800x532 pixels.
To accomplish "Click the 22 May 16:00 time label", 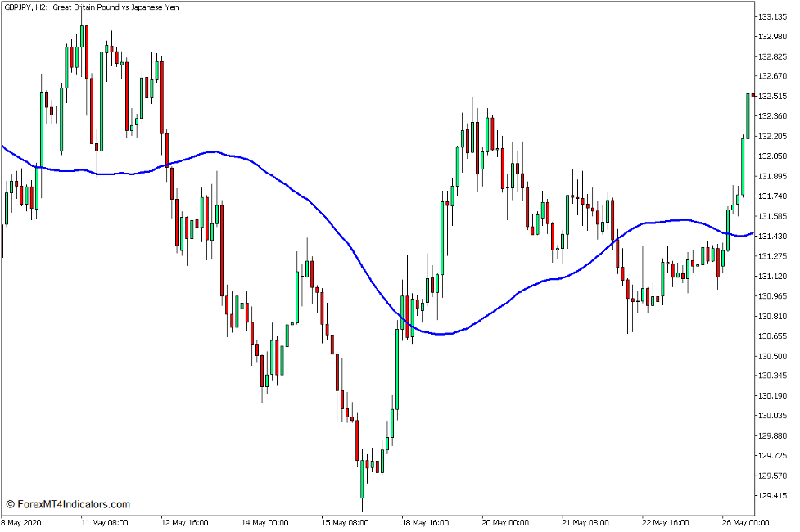I will click(667, 522).
